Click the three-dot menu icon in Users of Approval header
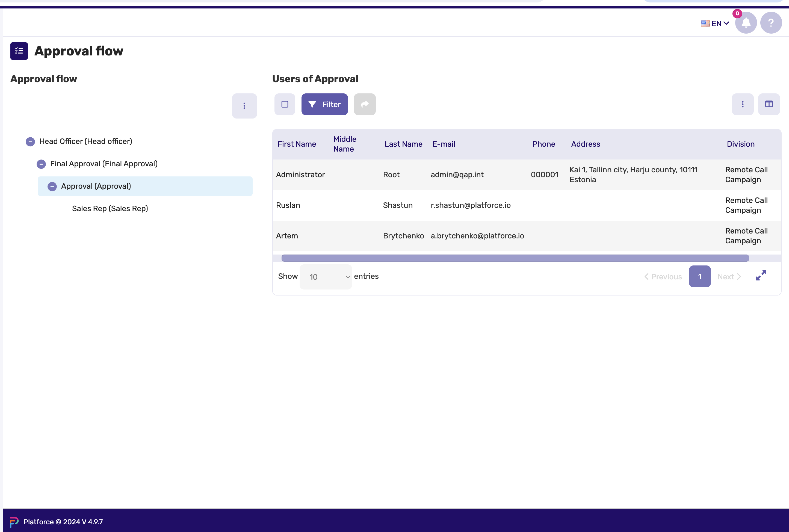Viewport: 789px width, 532px height. pos(743,105)
